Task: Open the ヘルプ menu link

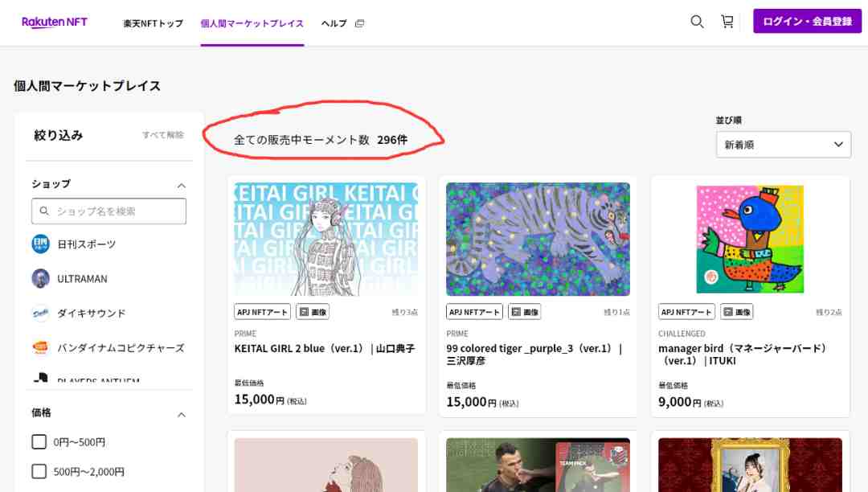Action: pyautogui.click(x=334, y=23)
